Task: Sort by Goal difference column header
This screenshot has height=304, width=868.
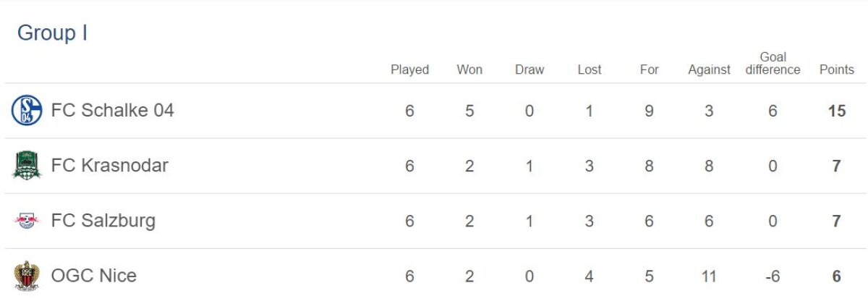Action: coord(773,64)
